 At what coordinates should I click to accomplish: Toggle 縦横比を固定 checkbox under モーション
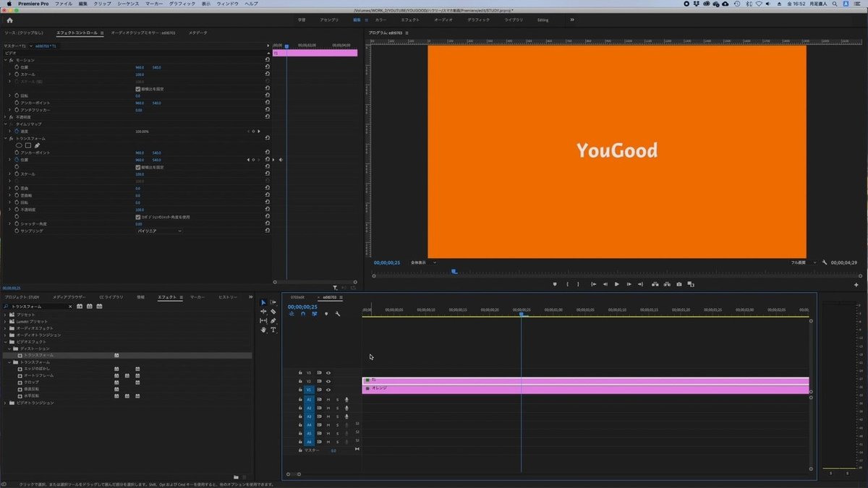point(138,89)
